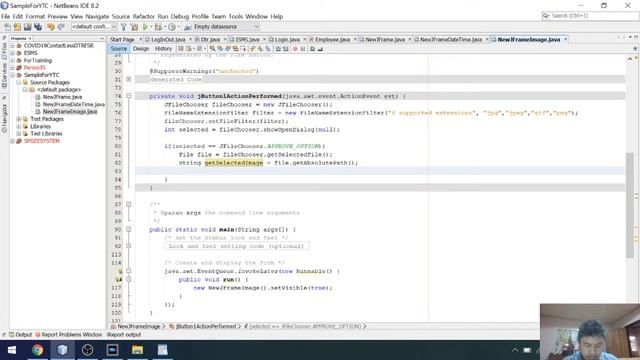Screen dimensions: 640x360
Task: Click the editor vertical scrollbar thumb
Action: [x=630, y=205]
